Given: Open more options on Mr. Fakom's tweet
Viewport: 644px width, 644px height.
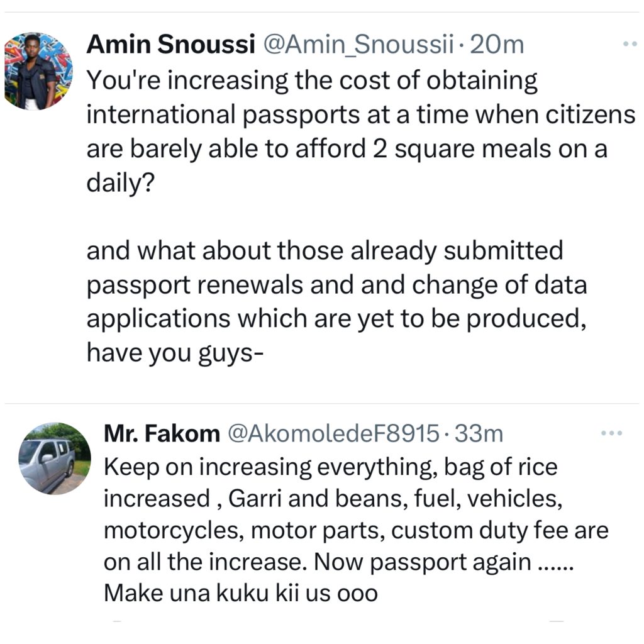Looking at the screenshot, I should tap(611, 433).
